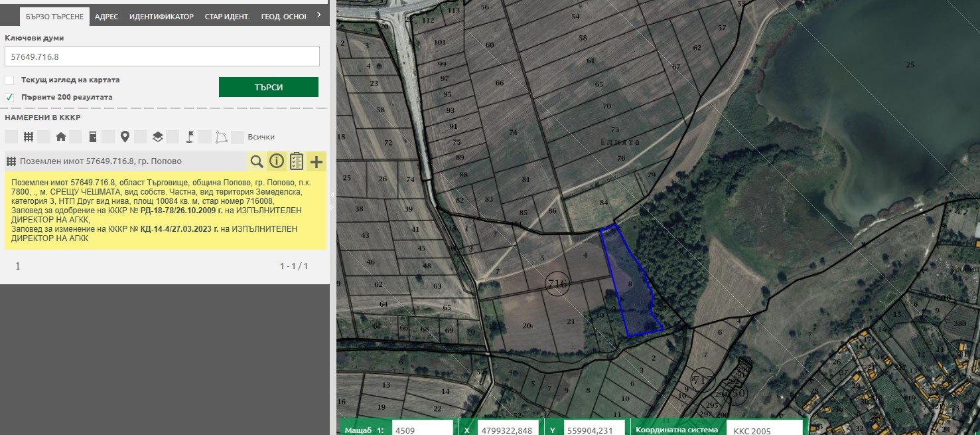Viewport: 980px width, 435px height.
Task: Open info for parcel 57649.716.8
Action: pyautogui.click(x=277, y=161)
